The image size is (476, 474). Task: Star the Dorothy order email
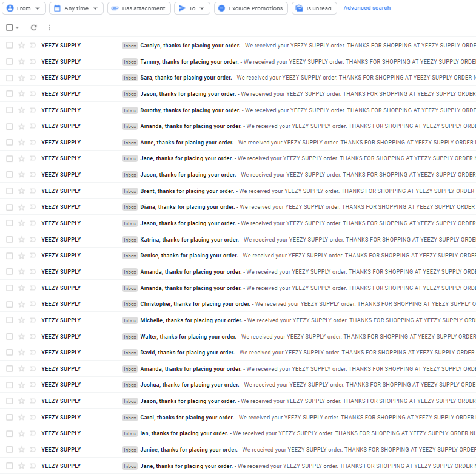22,110
